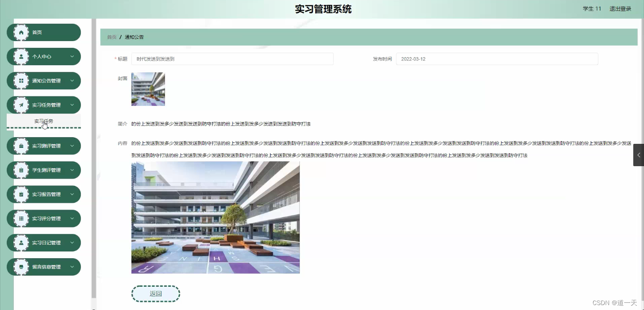Collapse the right side panel arrow
The width and height of the screenshot is (644, 310).
coord(638,155)
